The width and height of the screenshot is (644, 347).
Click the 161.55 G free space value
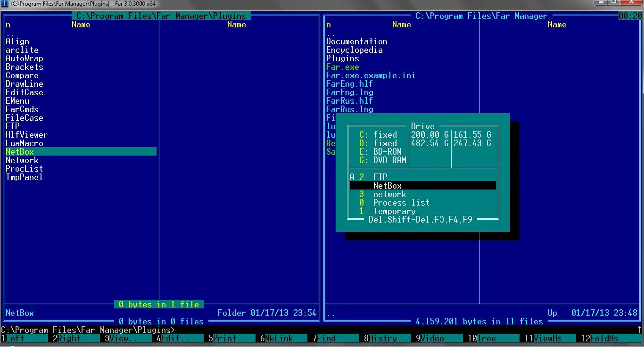pos(472,135)
